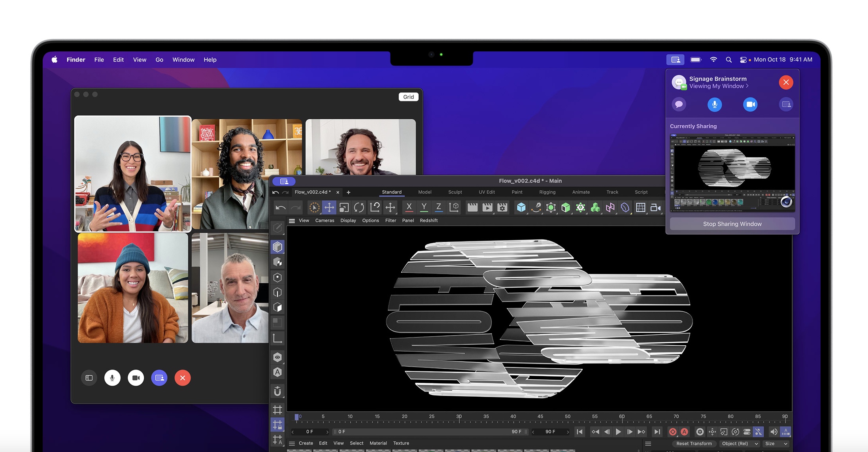Switch to Polygons mode in left palette

[277, 307]
